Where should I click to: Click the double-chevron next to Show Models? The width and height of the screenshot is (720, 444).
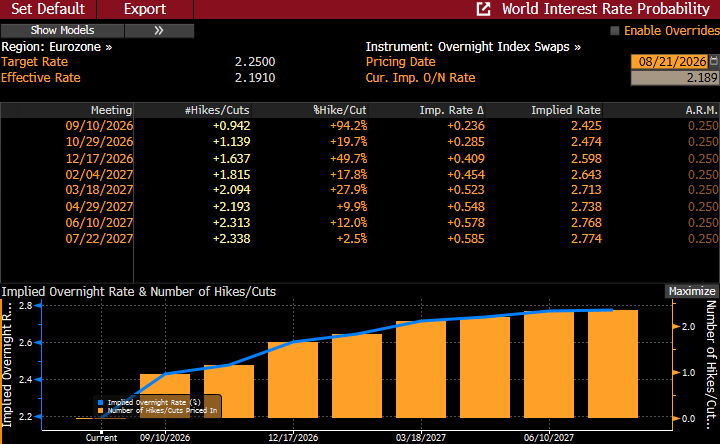pyautogui.click(x=159, y=30)
